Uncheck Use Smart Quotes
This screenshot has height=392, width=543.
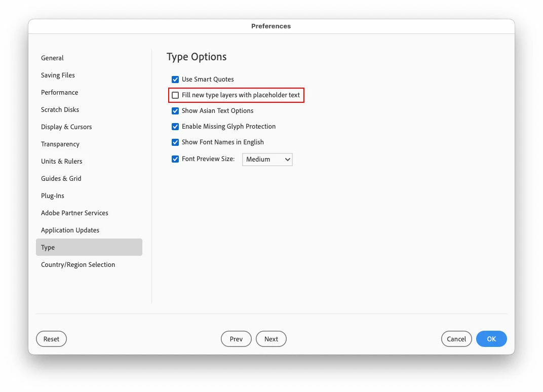[175, 80]
